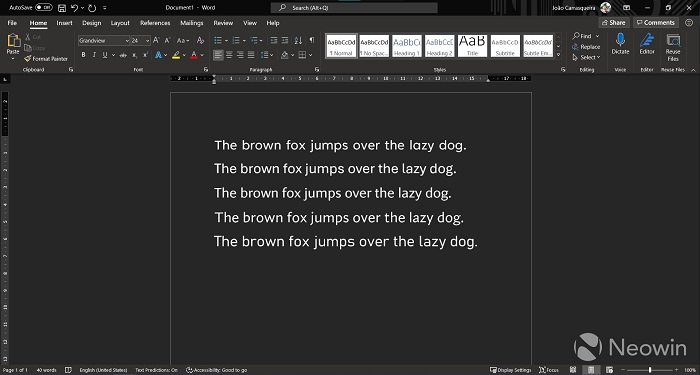Click the Search (Alt+Q) box
700x375 pixels.
pos(354,8)
